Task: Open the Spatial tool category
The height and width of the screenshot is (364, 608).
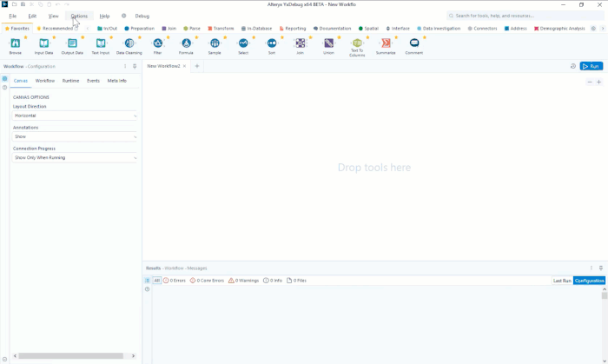Action: [368, 29]
